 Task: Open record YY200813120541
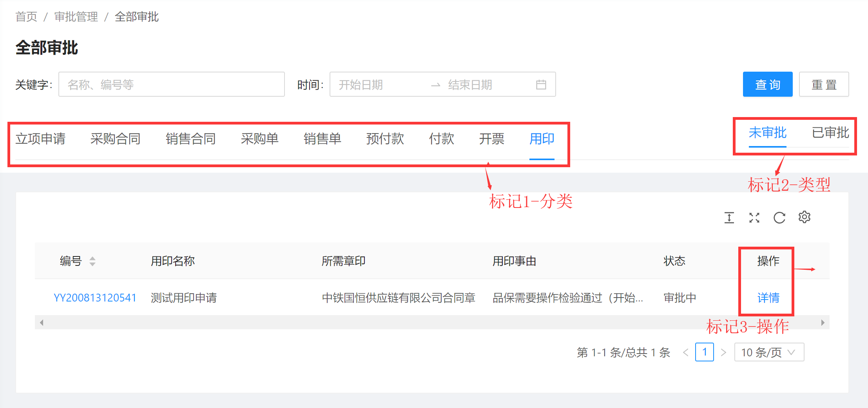click(x=95, y=298)
